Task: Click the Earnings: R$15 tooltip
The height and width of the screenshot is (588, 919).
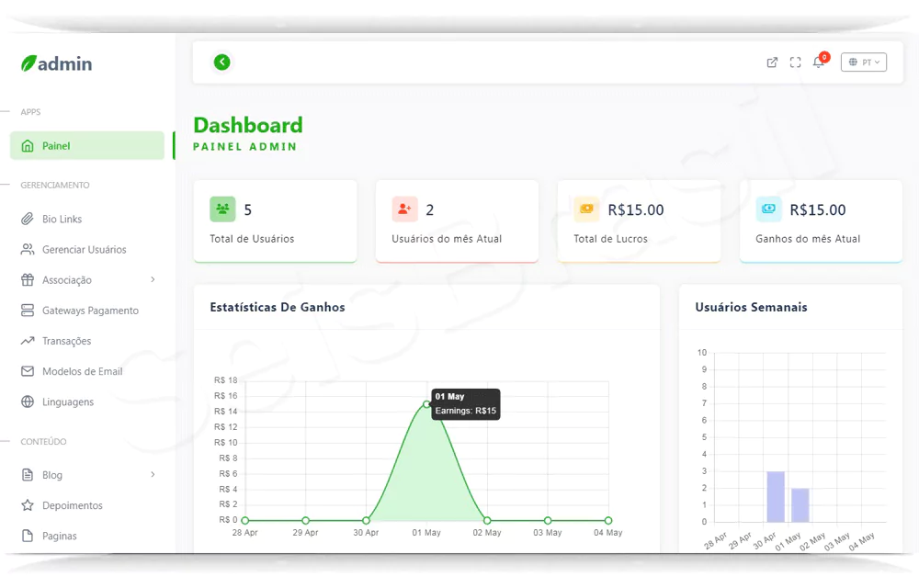Action: pos(466,404)
